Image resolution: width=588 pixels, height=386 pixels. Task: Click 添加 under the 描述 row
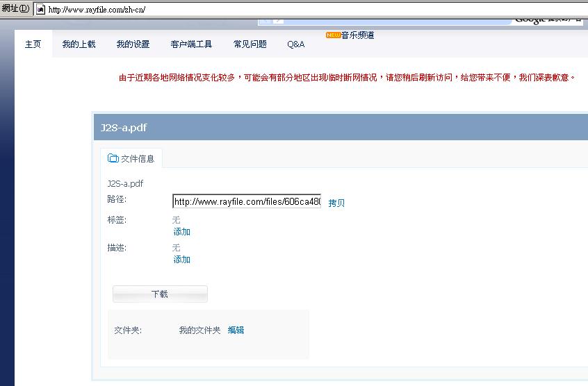(182, 260)
